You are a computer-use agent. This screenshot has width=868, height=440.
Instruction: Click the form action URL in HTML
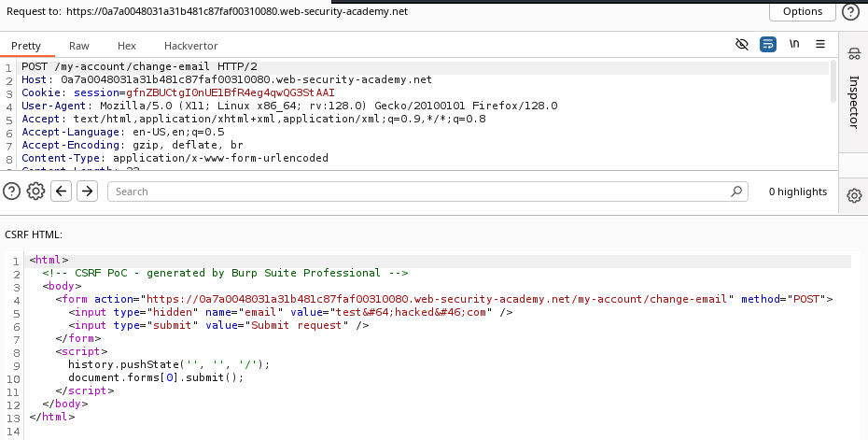(x=437, y=299)
